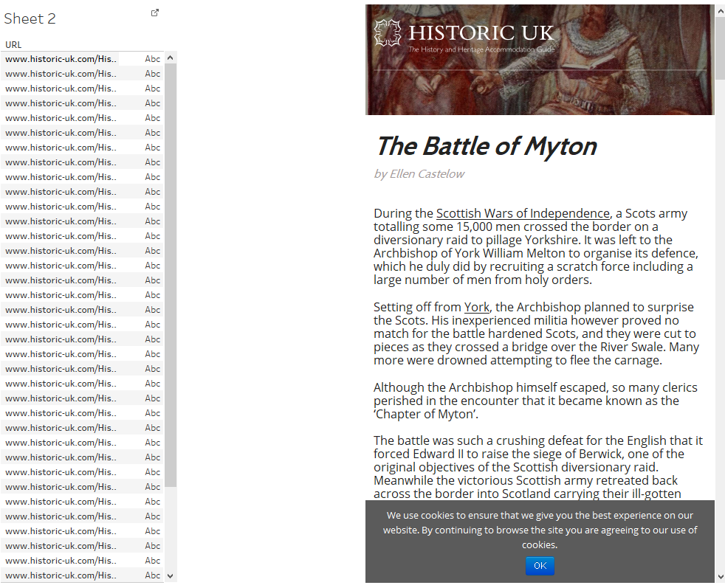Click the header painting banner image

540,60
